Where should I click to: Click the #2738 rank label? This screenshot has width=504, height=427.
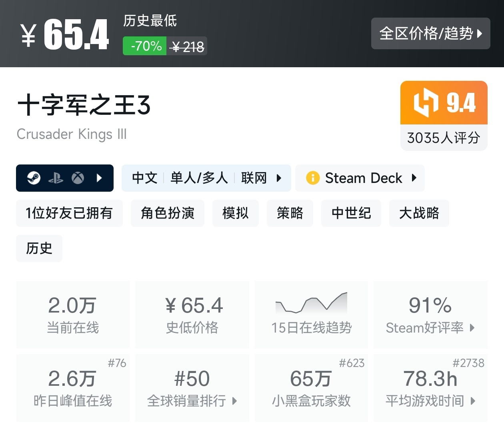pyautogui.click(x=468, y=363)
